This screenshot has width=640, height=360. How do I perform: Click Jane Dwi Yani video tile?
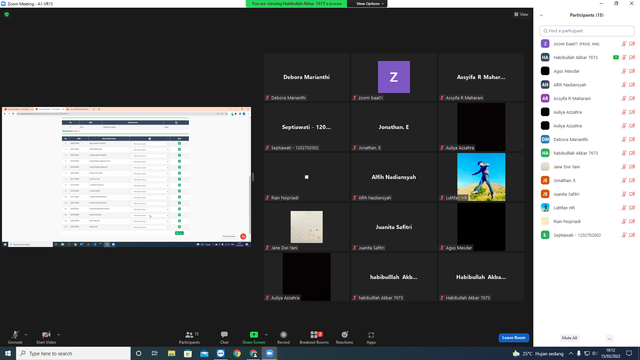coord(307,227)
